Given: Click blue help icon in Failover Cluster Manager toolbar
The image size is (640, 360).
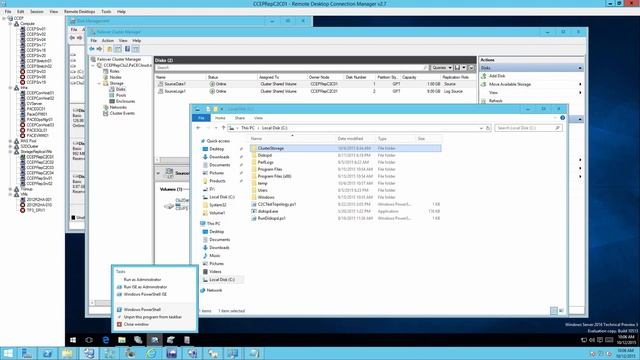Looking at the screenshot, I should pyautogui.click(x=127, y=49).
